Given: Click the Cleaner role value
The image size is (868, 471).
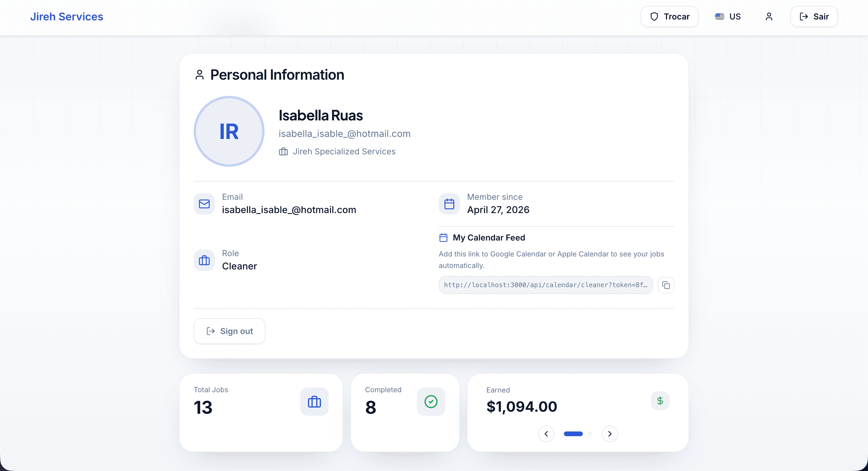Looking at the screenshot, I should (x=239, y=266).
